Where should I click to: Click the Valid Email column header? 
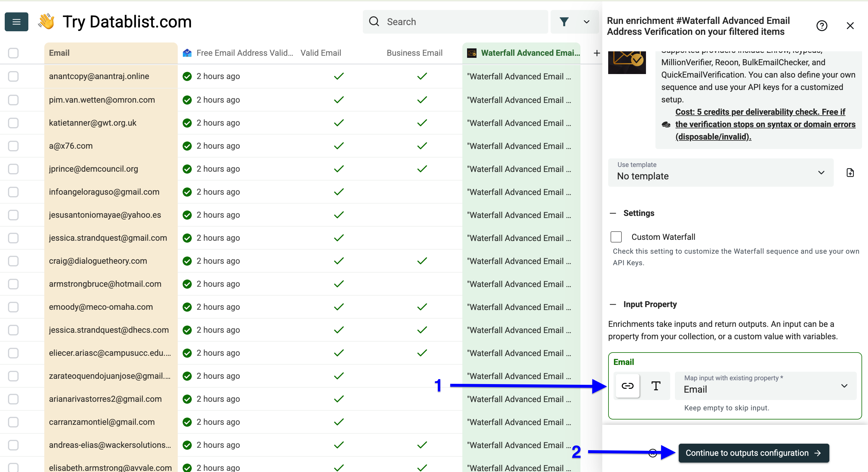tap(321, 53)
